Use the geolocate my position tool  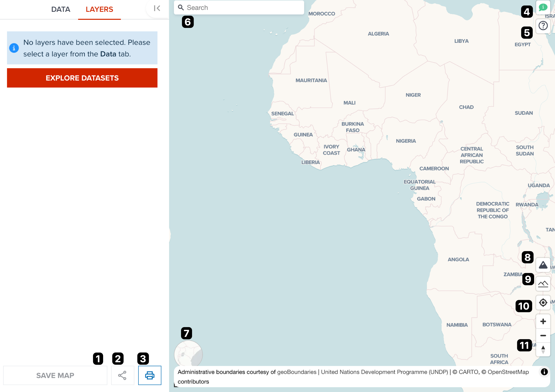(543, 302)
